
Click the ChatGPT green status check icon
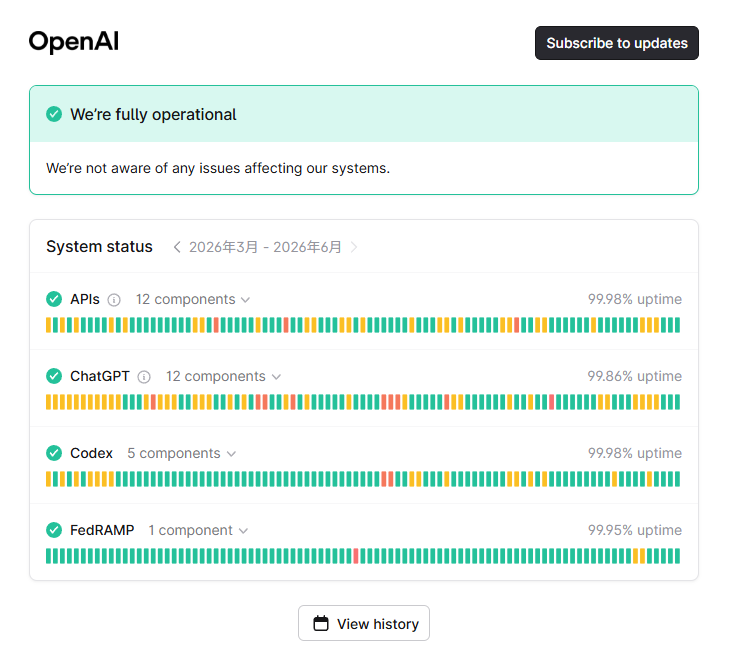[54, 376]
